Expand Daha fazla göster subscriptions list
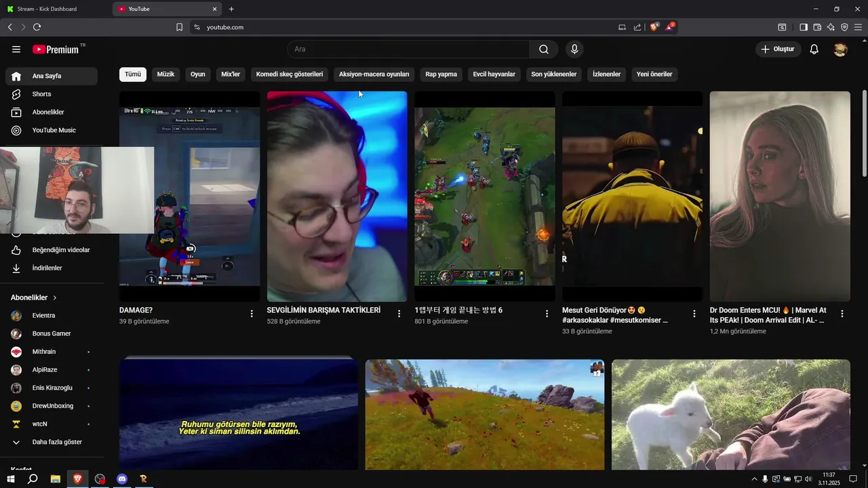 pyautogui.click(x=52, y=442)
